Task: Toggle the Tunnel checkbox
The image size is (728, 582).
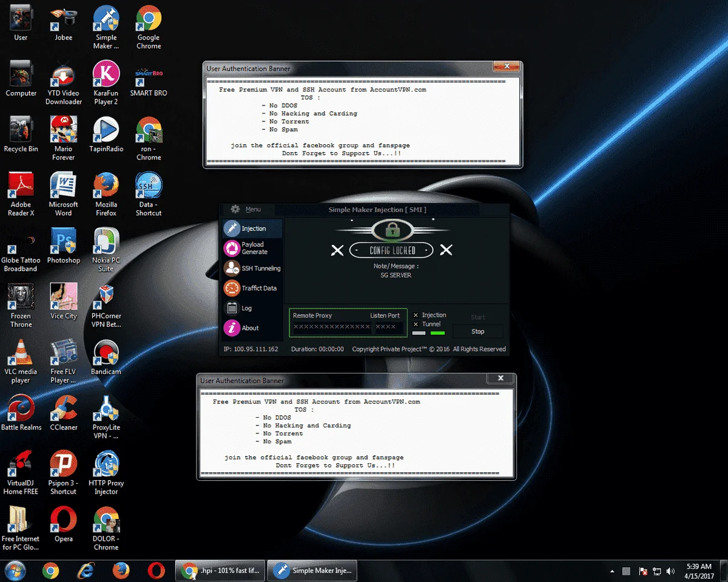Action: pos(416,324)
